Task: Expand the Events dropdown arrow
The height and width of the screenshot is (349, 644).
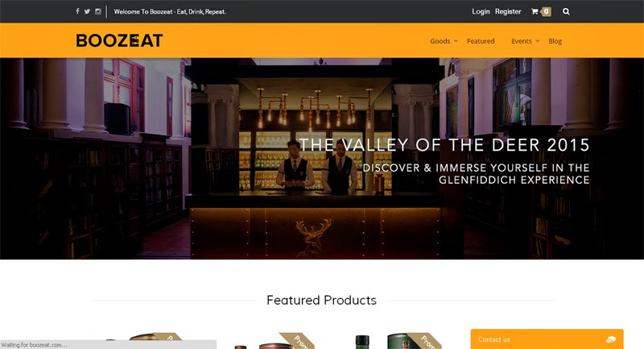Action: (537, 40)
